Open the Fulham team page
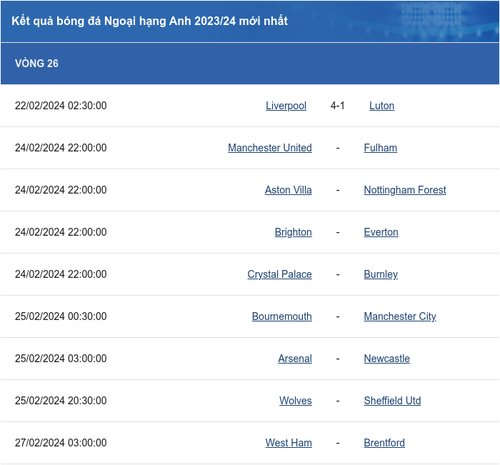The image size is (500, 465). point(380,148)
